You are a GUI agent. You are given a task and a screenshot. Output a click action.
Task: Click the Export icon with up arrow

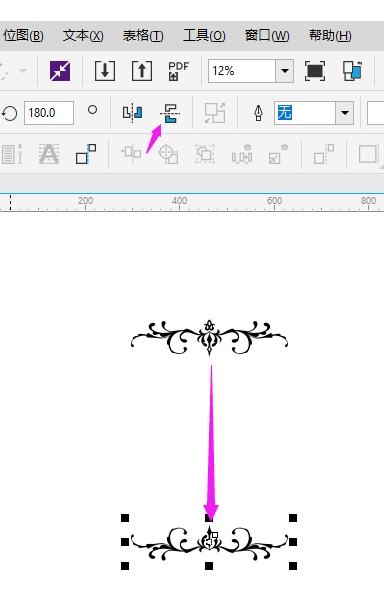pyautogui.click(x=142, y=71)
